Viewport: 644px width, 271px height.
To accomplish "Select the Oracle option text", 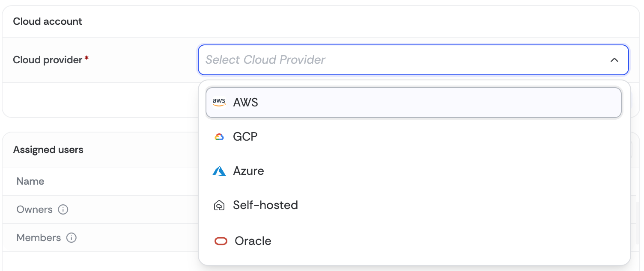I will point(253,241).
